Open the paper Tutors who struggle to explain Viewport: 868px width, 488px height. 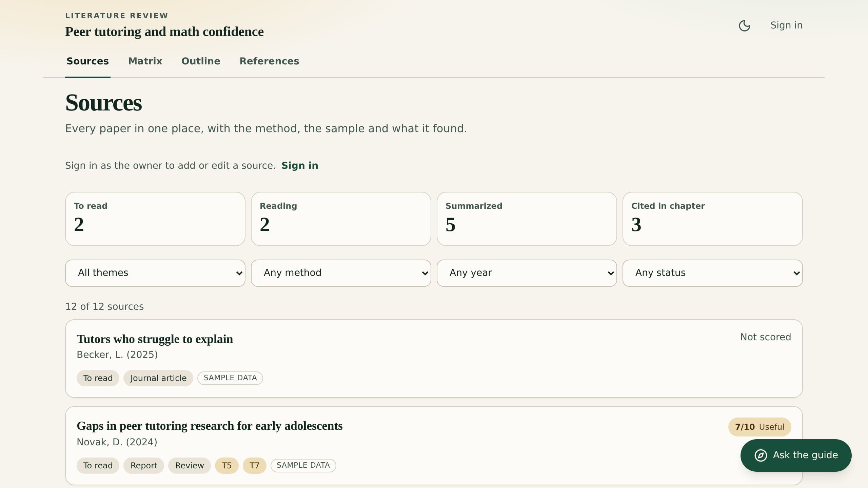(x=155, y=339)
